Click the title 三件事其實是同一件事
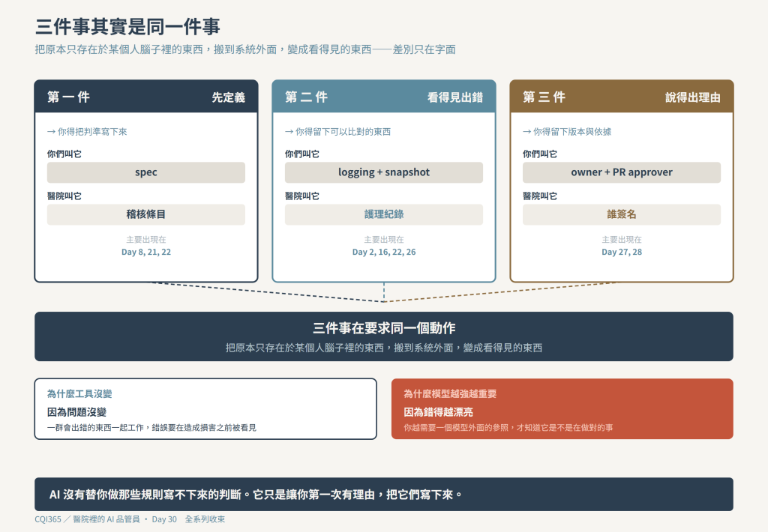 click(127, 26)
